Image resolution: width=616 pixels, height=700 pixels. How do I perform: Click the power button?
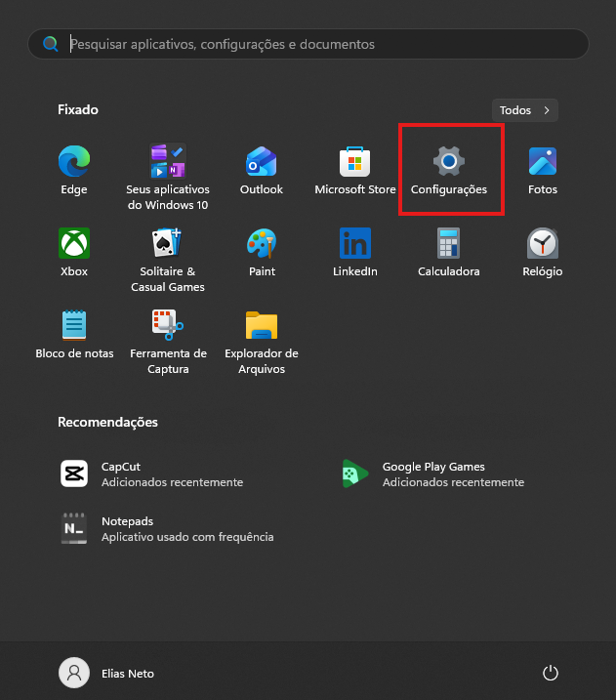[x=551, y=673]
